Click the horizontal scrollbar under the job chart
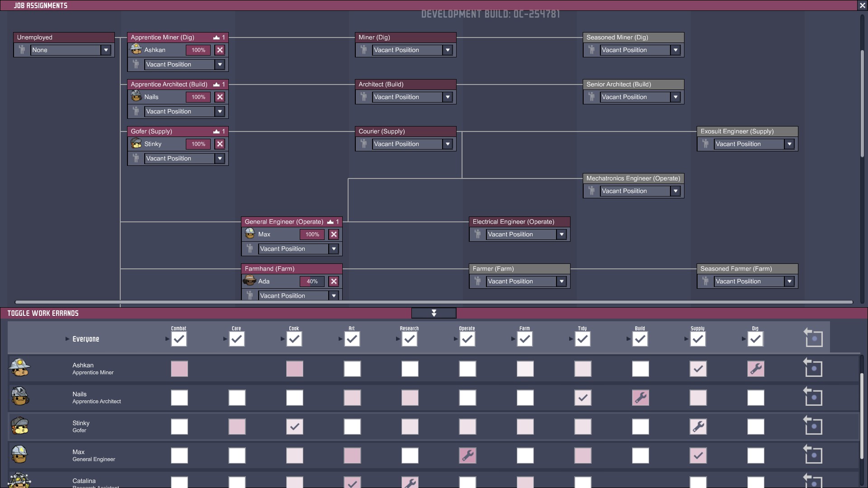The width and height of the screenshot is (868, 488). pyautogui.click(x=434, y=302)
